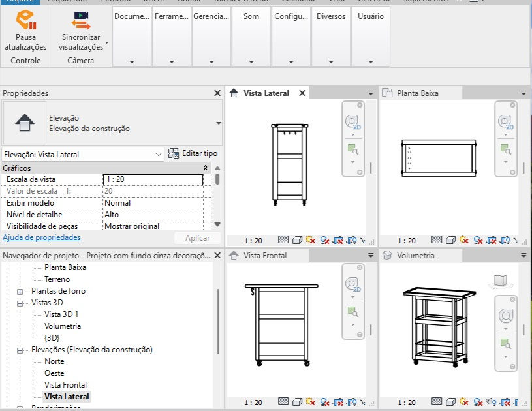Expand the Plantas de forro tree node

20,292
